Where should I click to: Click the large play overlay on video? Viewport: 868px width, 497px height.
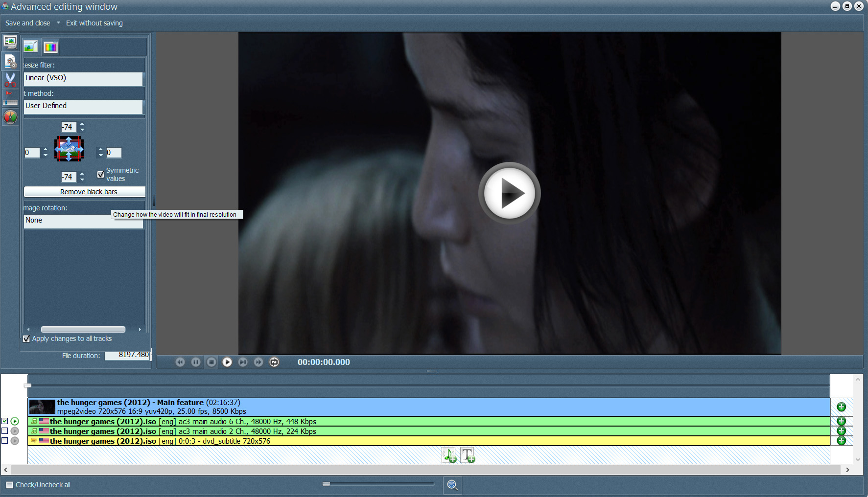tap(509, 193)
